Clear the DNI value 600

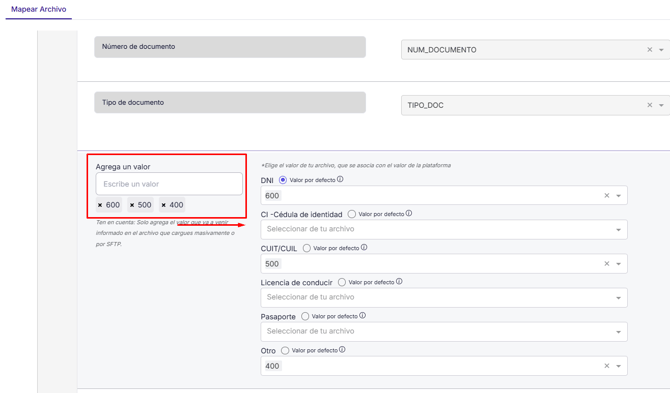607,195
